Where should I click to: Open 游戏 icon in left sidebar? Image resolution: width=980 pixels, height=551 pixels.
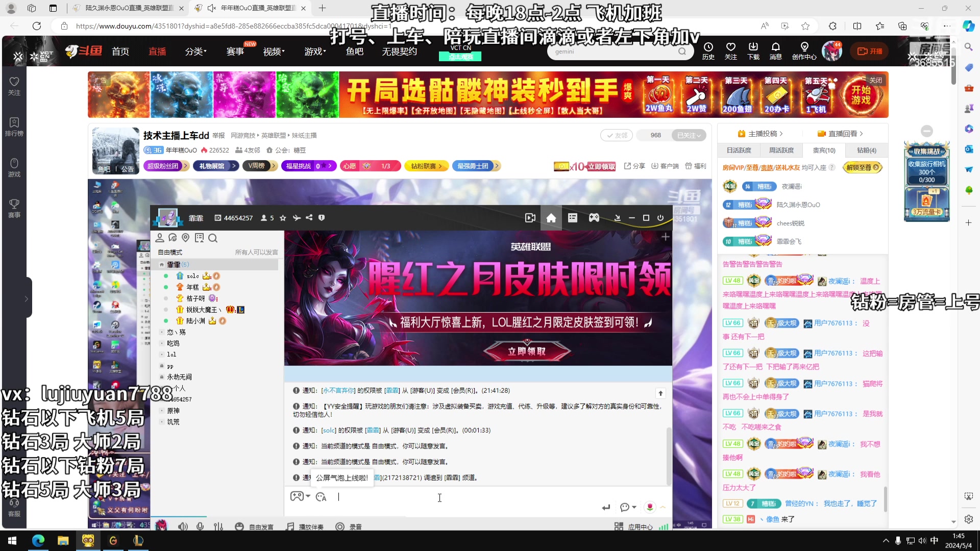(x=14, y=167)
